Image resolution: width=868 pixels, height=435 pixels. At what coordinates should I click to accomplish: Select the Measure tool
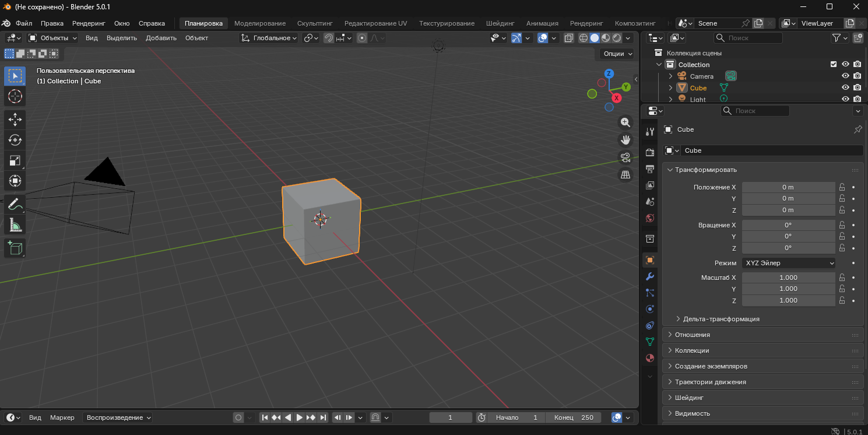click(15, 224)
